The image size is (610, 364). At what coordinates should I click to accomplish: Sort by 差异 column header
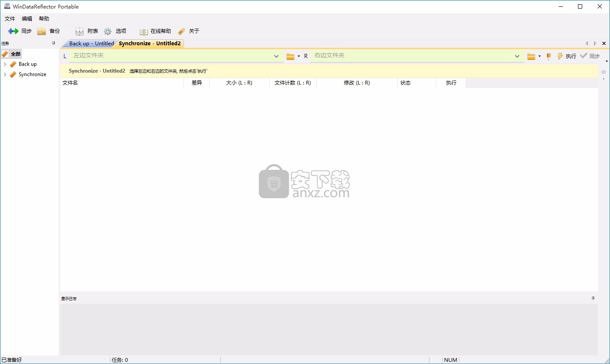[x=197, y=83]
